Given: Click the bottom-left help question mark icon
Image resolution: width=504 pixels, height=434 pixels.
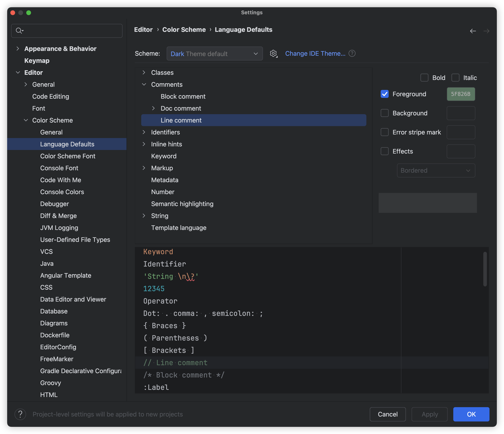Looking at the screenshot, I should [20, 414].
